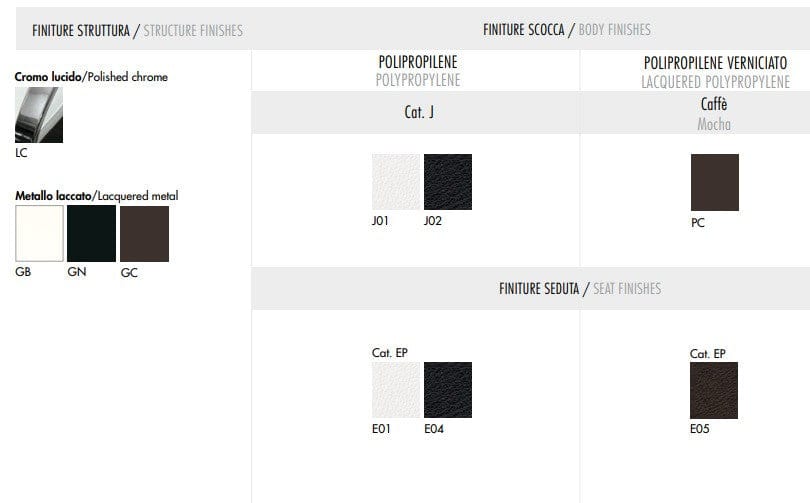Select the white E01 seat finish
The height and width of the screenshot is (503, 810).
[x=396, y=390]
